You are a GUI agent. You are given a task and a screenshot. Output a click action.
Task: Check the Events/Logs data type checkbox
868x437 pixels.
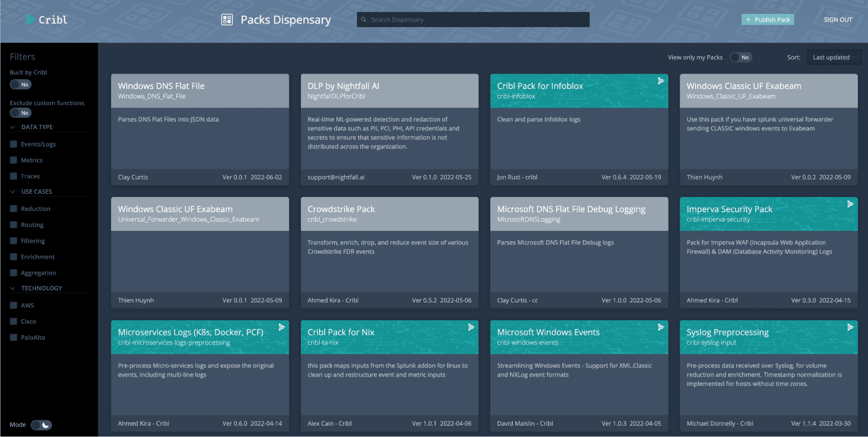tap(14, 144)
